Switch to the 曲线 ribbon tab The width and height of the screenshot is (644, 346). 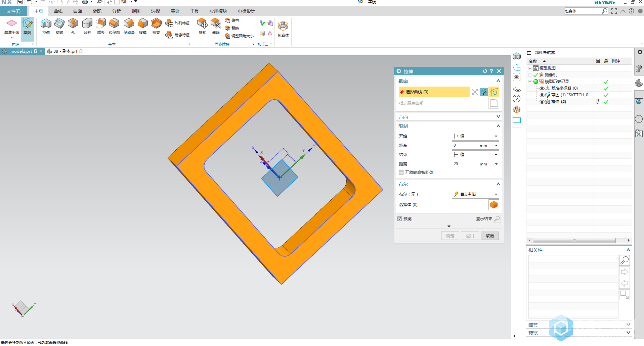click(x=58, y=11)
